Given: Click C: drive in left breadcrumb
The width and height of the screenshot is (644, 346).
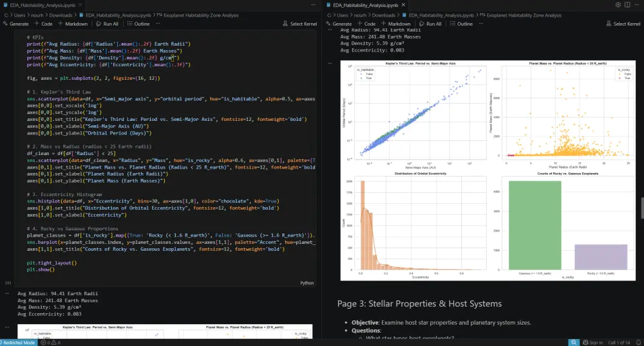Looking at the screenshot, I should 6,15.
